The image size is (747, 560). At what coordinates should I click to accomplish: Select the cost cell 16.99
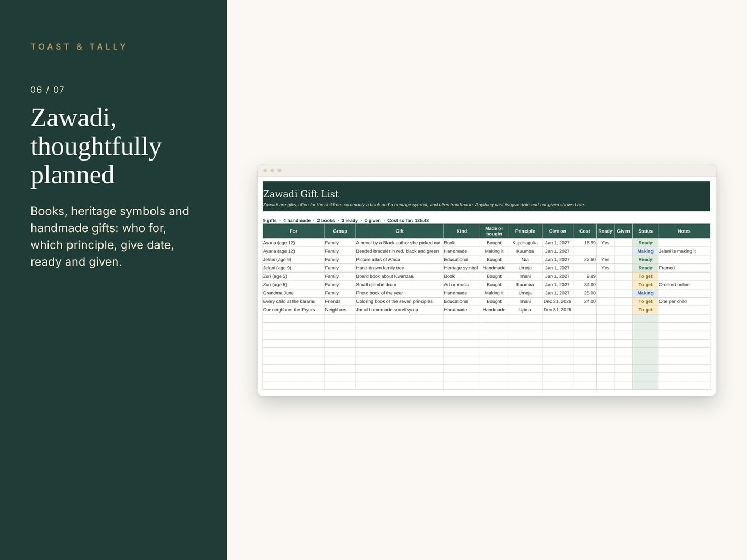coord(585,243)
